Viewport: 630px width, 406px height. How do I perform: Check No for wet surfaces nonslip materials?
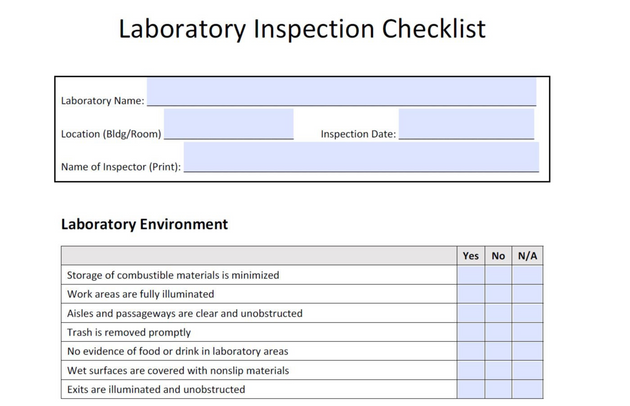498,370
